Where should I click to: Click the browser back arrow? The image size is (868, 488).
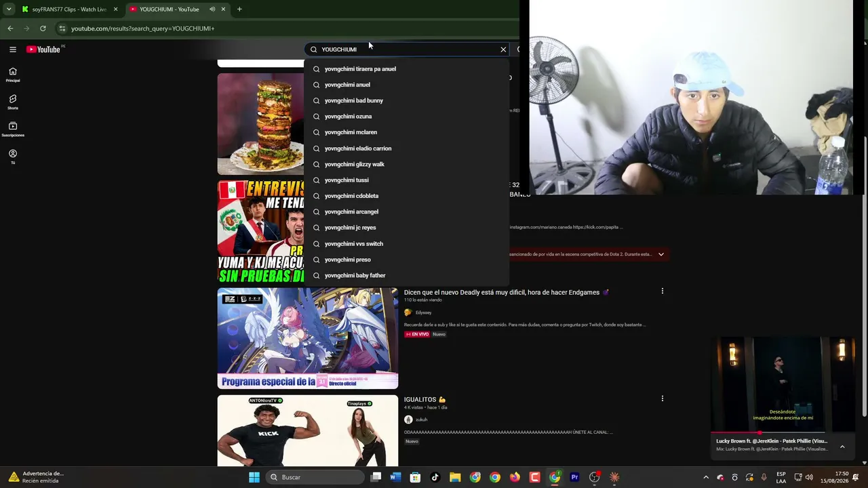click(x=10, y=28)
